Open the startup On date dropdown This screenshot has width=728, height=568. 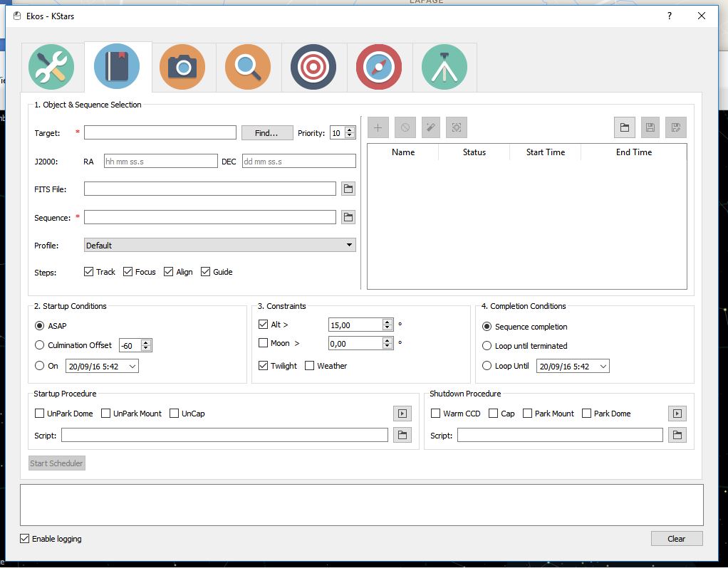pyautogui.click(x=132, y=366)
